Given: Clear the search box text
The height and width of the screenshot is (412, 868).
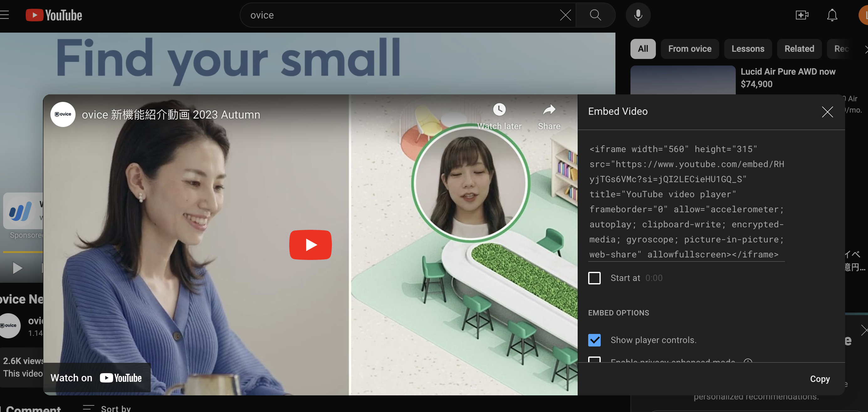Looking at the screenshot, I should pyautogui.click(x=565, y=15).
